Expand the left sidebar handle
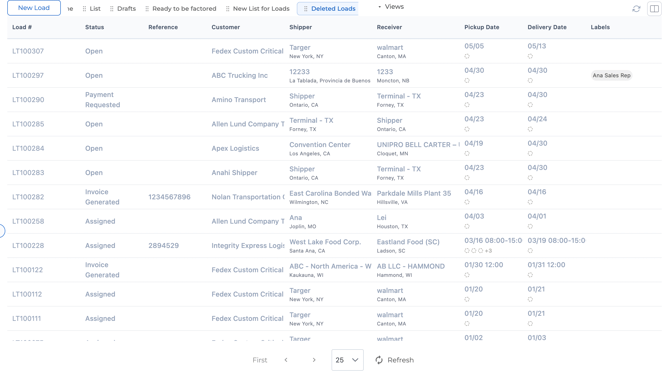This screenshot has height=386, width=670. (x=2, y=231)
